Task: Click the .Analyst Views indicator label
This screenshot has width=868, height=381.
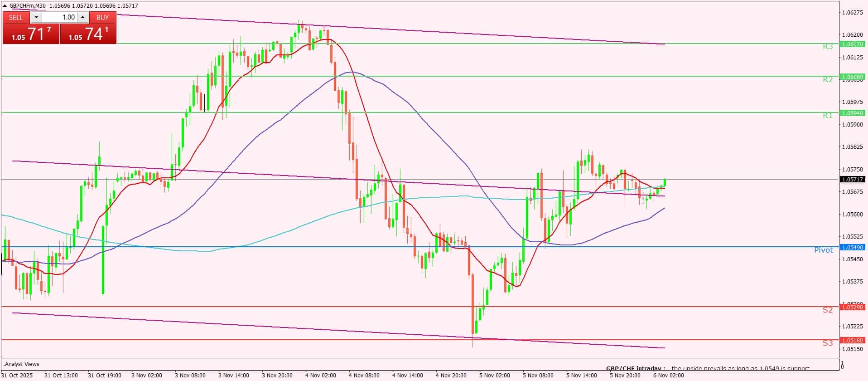Action: [21, 364]
